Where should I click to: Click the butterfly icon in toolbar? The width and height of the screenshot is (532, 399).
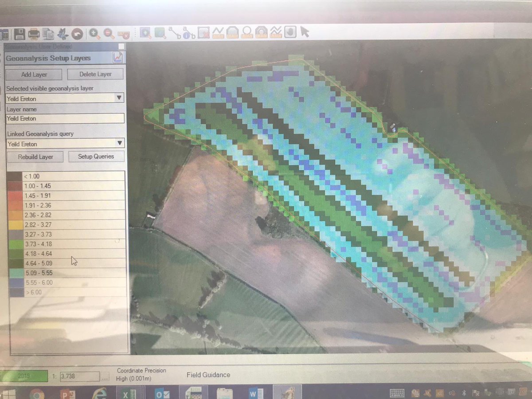click(x=63, y=34)
